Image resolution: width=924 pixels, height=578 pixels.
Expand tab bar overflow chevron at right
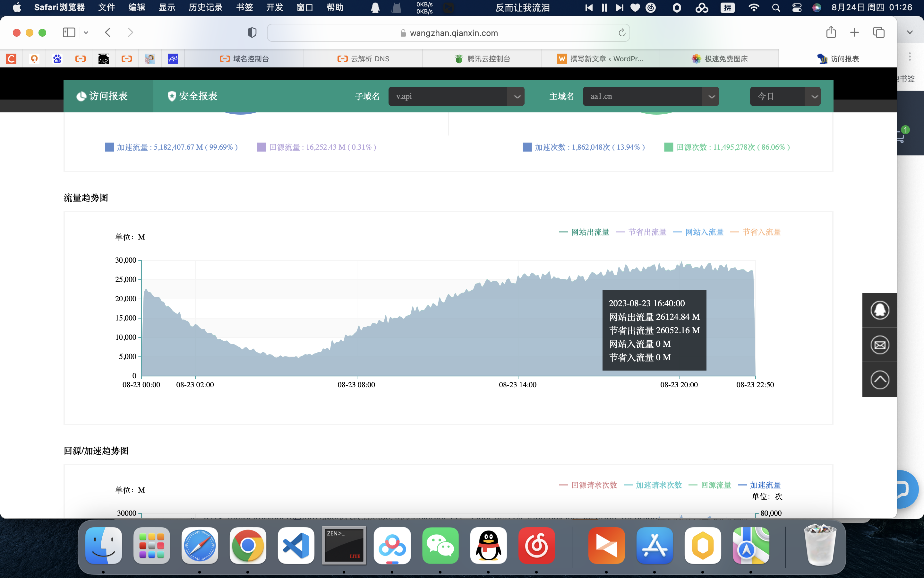coord(910,32)
